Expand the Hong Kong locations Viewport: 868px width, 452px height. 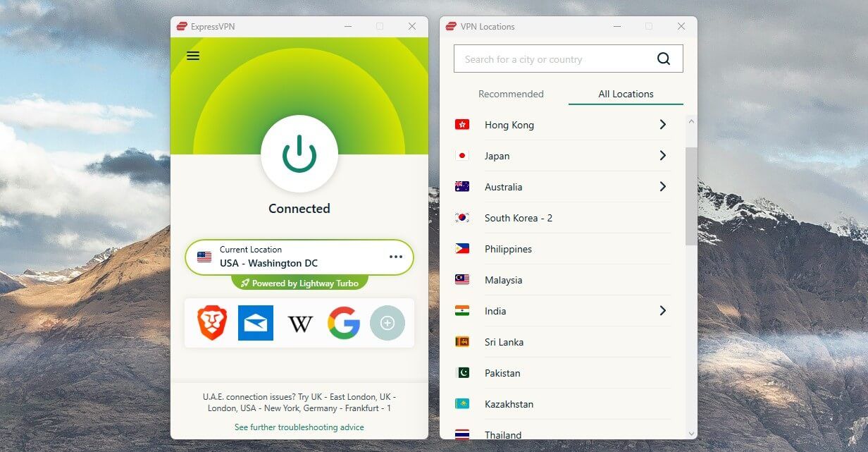click(662, 124)
